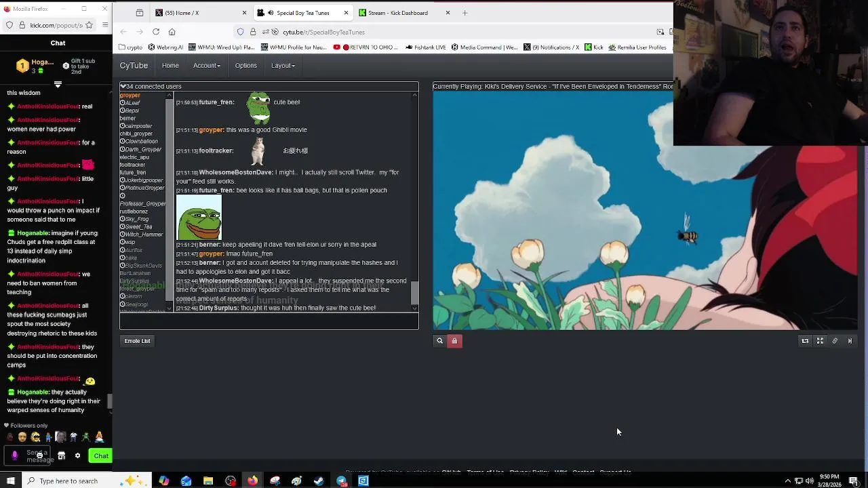Select the Special Boy Tea Tunes tab
This screenshot has height=488, width=868.
pyautogui.click(x=304, y=13)
